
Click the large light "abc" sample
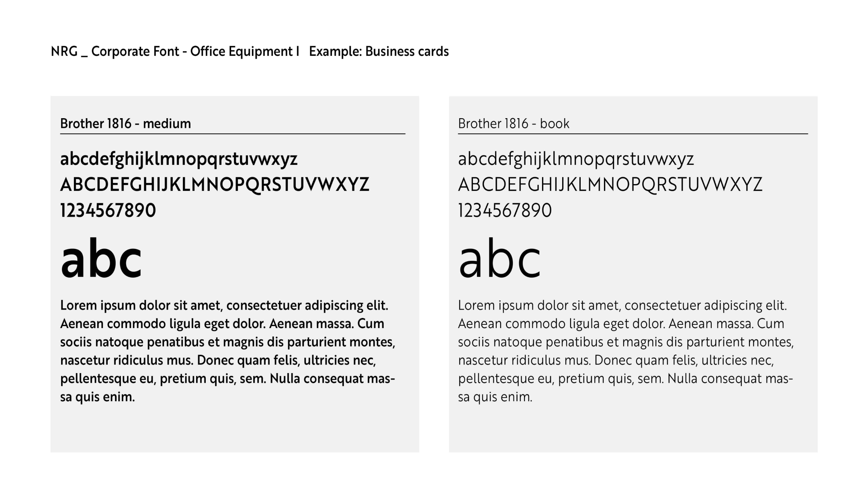[x=500, y=258]
